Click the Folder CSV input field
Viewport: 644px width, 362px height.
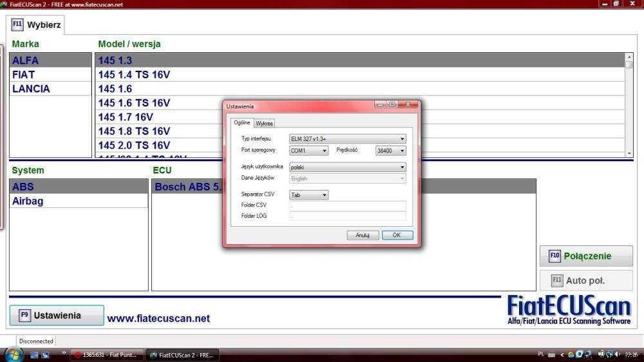click(348, 205)
